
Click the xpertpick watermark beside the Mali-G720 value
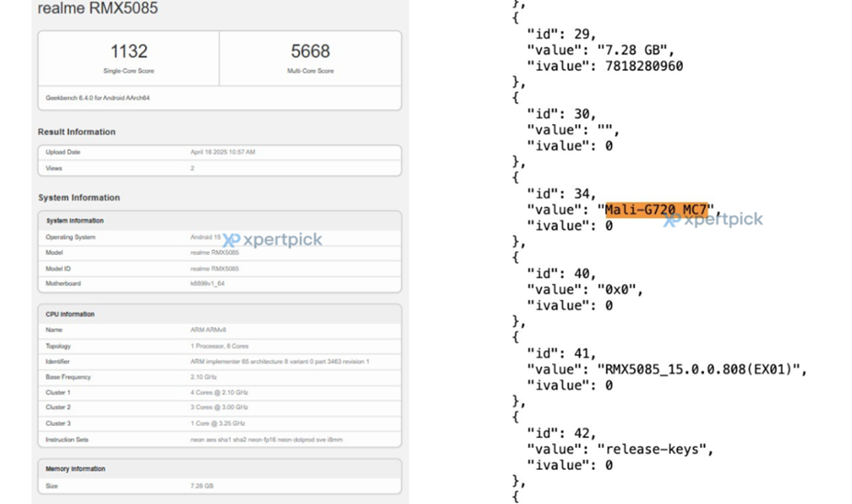[713, 220]
